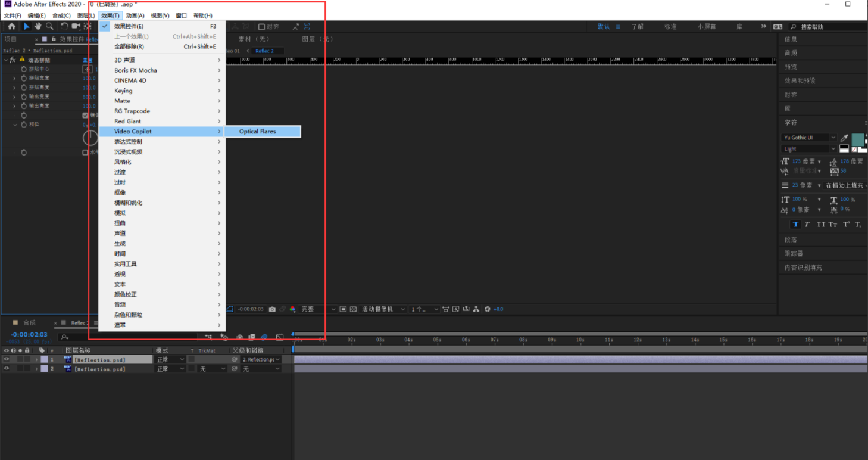Open the 正常 mode dropdown for layer 1
Viewport: 868px width, 460px height.
point(170,360)
